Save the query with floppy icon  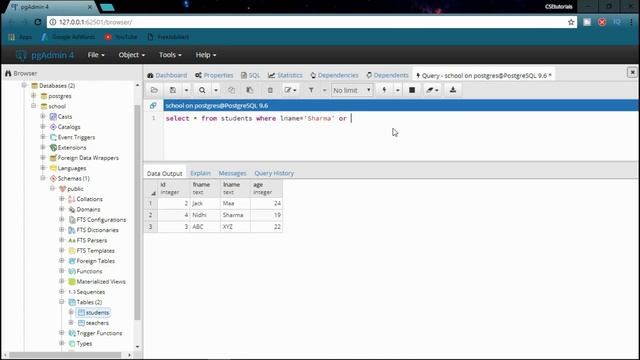click(173, 90)
